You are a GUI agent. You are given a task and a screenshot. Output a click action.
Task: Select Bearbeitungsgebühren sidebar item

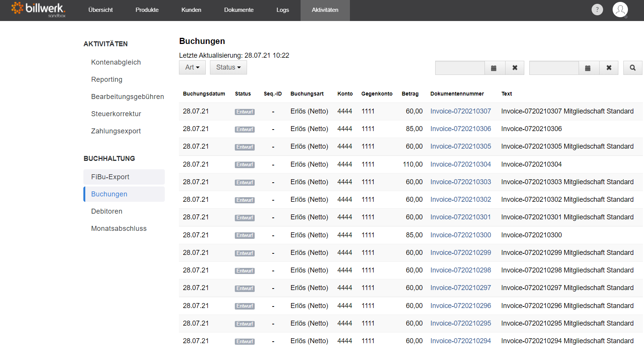tap(127, 97)
